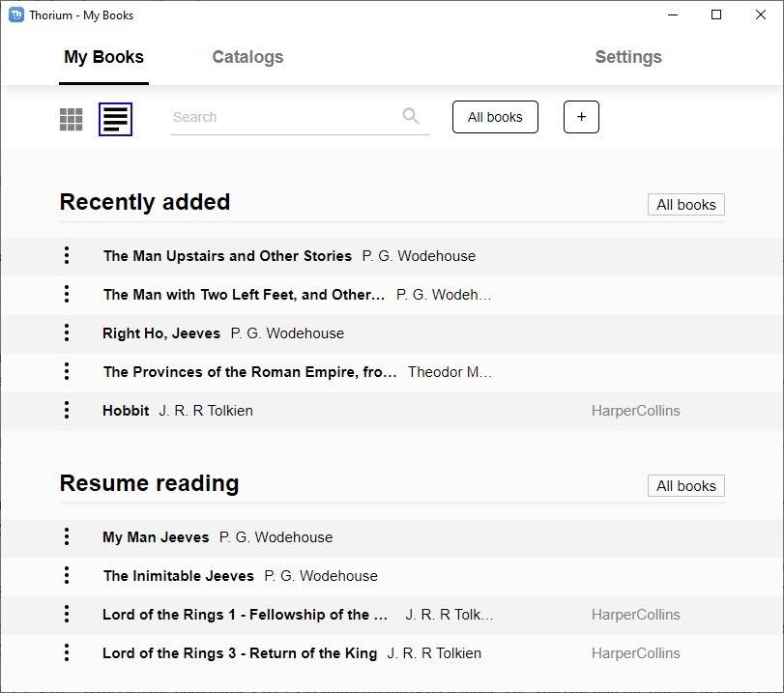Image resolution: width=784 pixels, height=693 pixels.
Task: Open menu for Lord of the Rings 3
Action: tap(67, 652)
